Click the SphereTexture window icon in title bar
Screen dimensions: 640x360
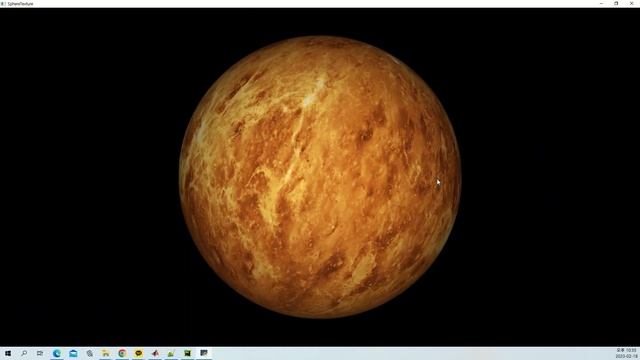3,4
